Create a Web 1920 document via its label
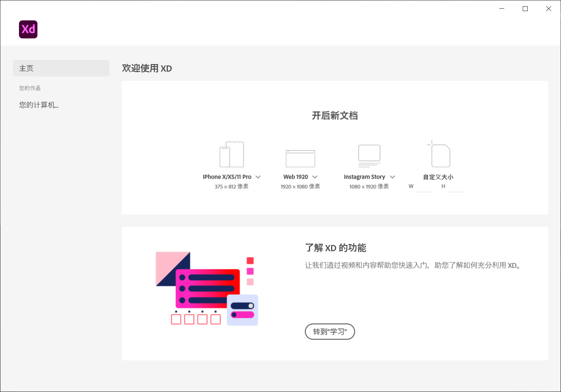The image size is (561, 392). click(x=296, y=177)
